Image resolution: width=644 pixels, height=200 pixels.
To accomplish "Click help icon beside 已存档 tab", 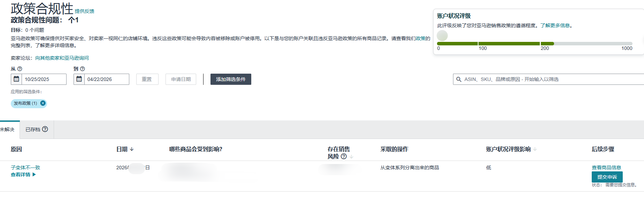I will [x=45, y=129].
